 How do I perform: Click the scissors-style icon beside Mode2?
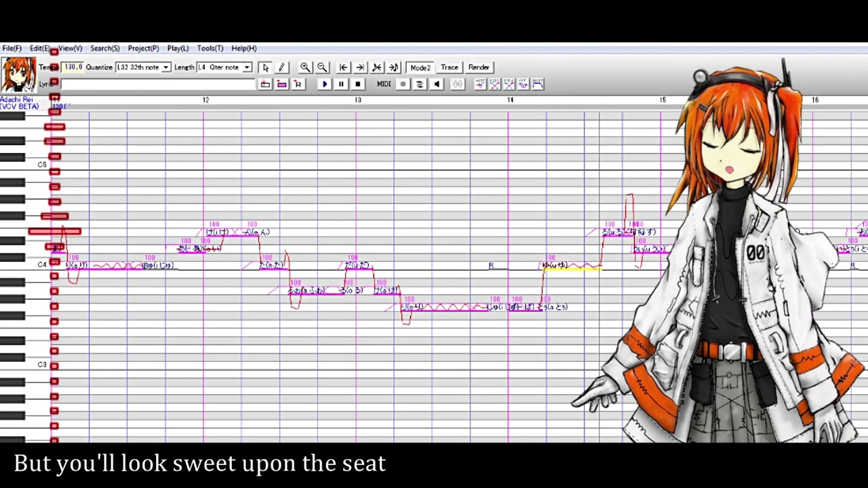tap(377, 68)
